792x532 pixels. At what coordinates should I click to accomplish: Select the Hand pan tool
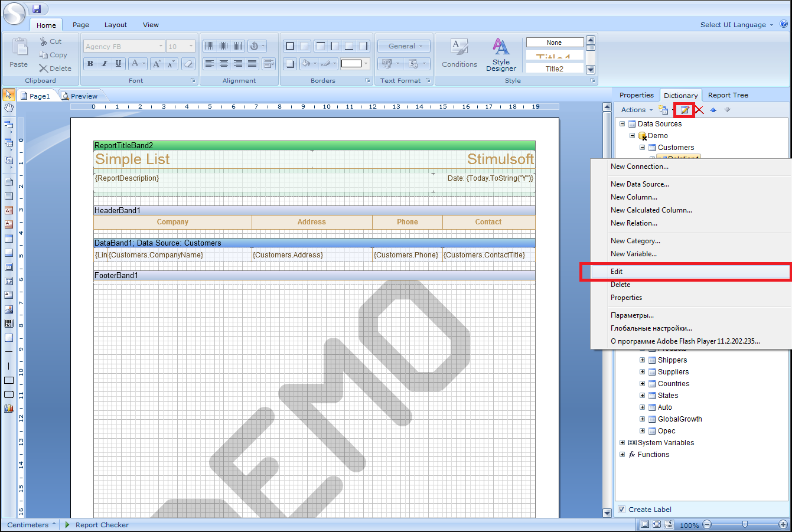[9, 108]
